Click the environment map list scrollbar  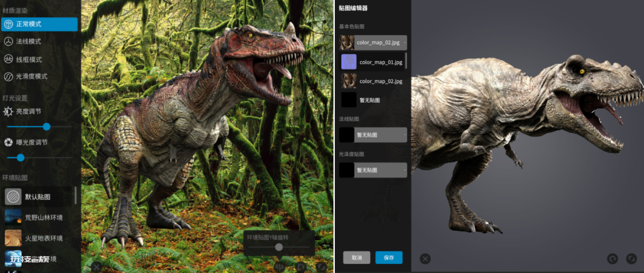75,195
